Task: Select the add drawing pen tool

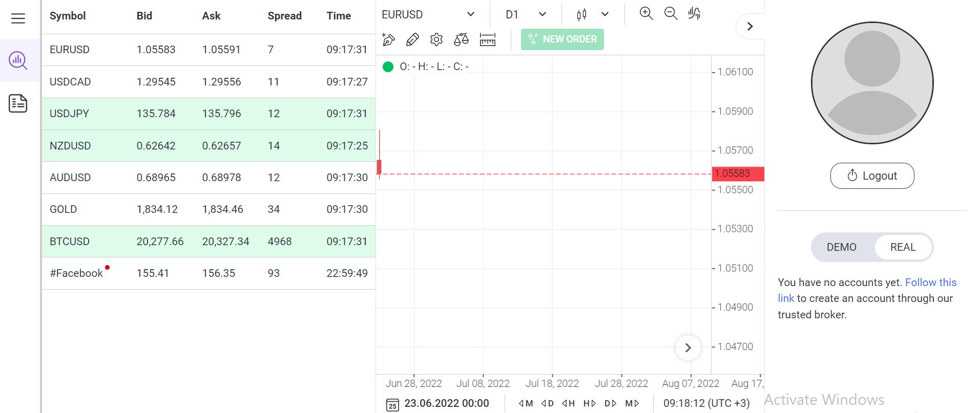Action: point(388,39)
